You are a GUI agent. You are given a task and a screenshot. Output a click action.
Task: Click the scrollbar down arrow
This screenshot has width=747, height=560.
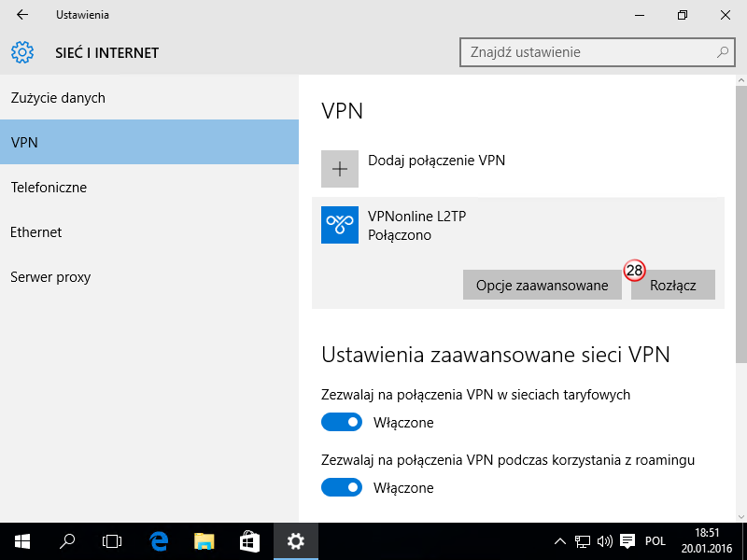(741, 517)
